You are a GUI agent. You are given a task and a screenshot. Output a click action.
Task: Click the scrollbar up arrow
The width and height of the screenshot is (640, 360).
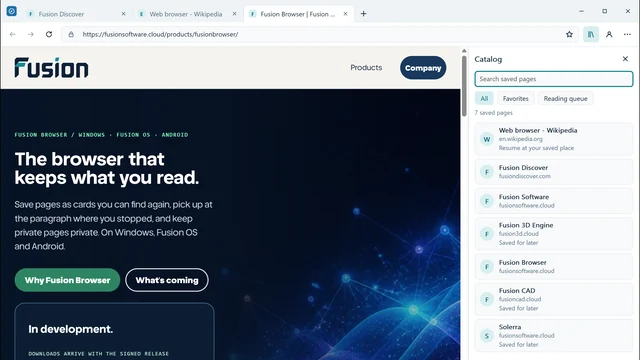point(464,51)
